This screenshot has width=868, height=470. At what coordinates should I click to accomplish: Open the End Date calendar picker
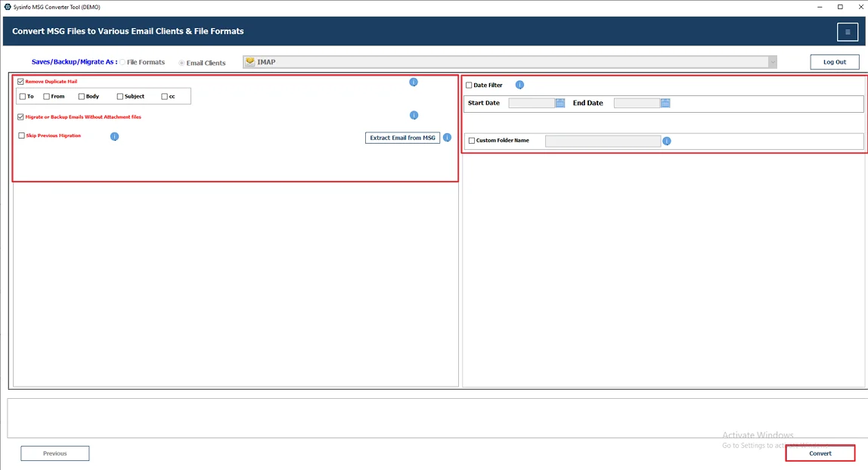click(x=665, y=102)
